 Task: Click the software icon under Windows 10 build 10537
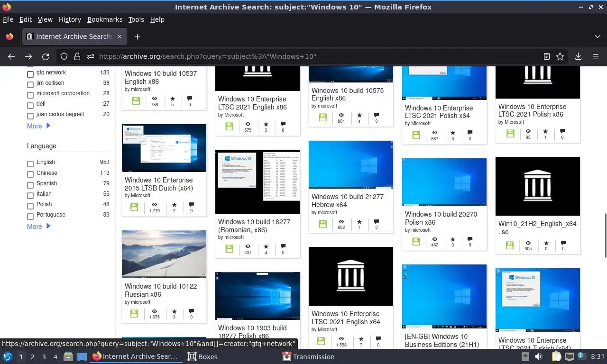tap(136, 101)
